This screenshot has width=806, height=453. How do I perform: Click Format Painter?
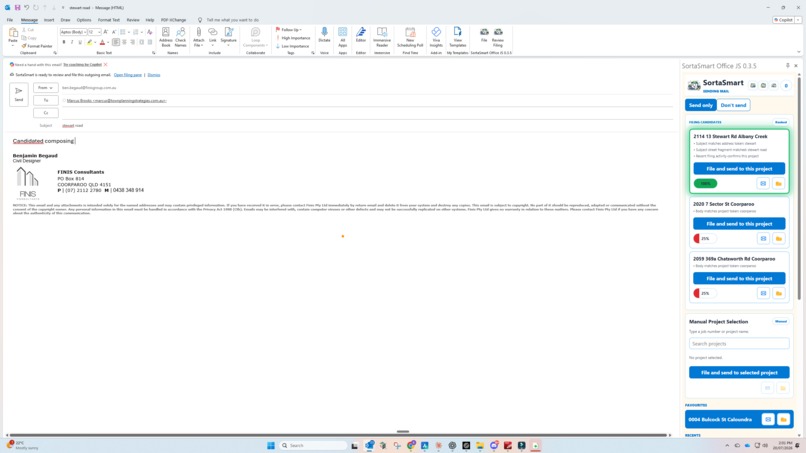37,46
